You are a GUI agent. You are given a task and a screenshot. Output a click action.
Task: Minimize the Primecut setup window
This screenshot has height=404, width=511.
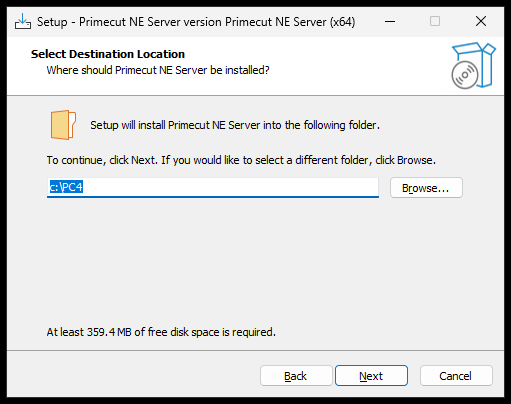coord(390,22)
